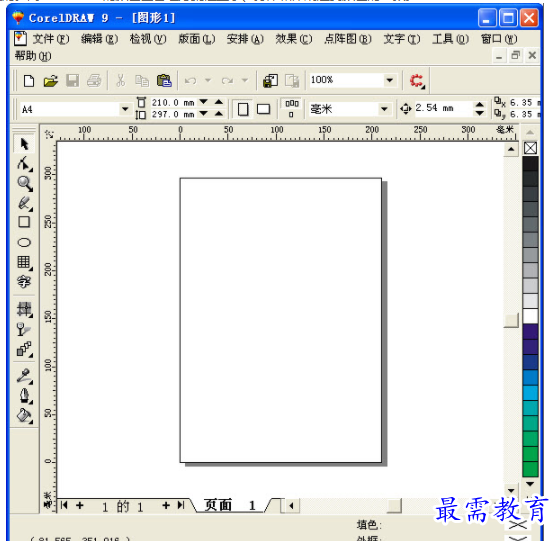
Task: Set page to landscape orientation
Action: point(263,109)
